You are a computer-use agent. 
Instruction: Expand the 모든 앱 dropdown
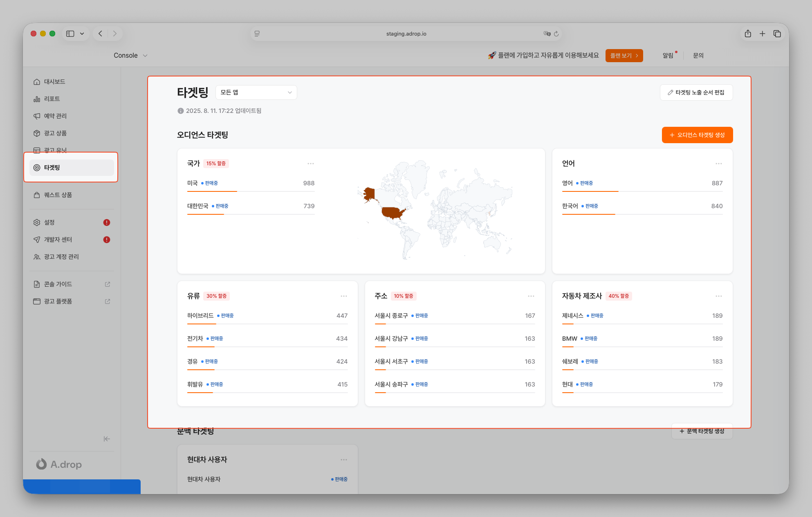coord(256,92)
